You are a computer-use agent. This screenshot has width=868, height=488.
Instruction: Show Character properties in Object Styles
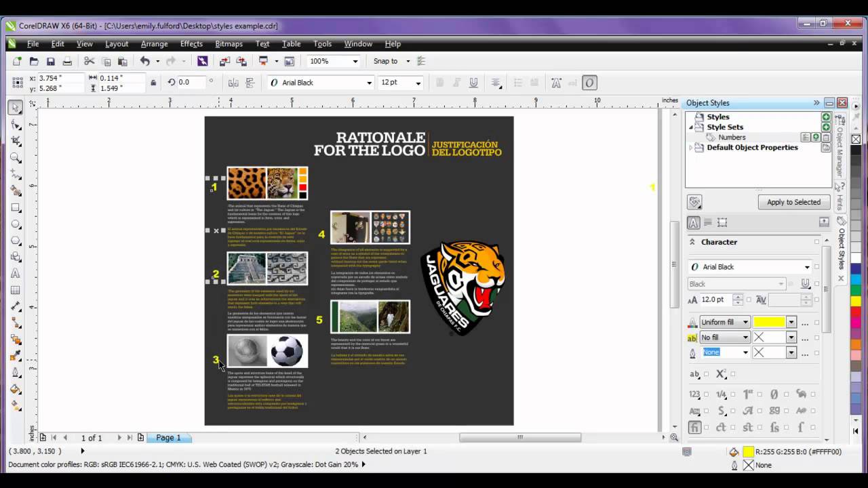tap(694, 222)
